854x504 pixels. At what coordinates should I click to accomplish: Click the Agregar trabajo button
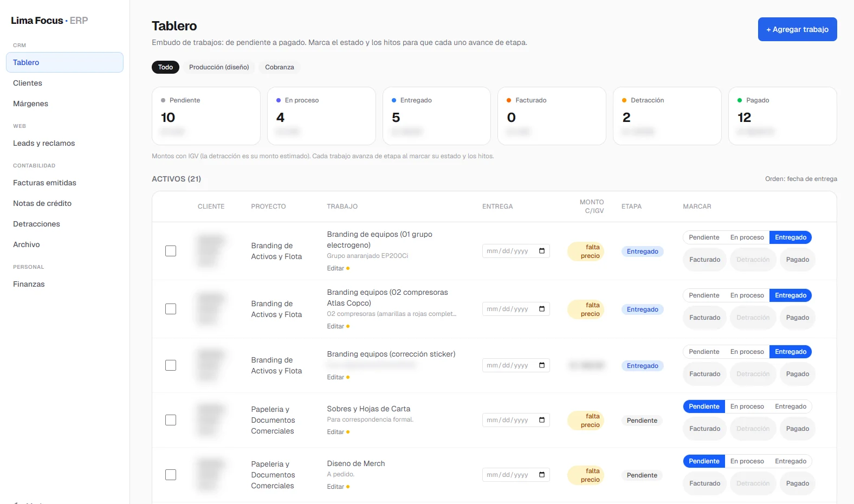pyautogui.click(x=797, y=29)
